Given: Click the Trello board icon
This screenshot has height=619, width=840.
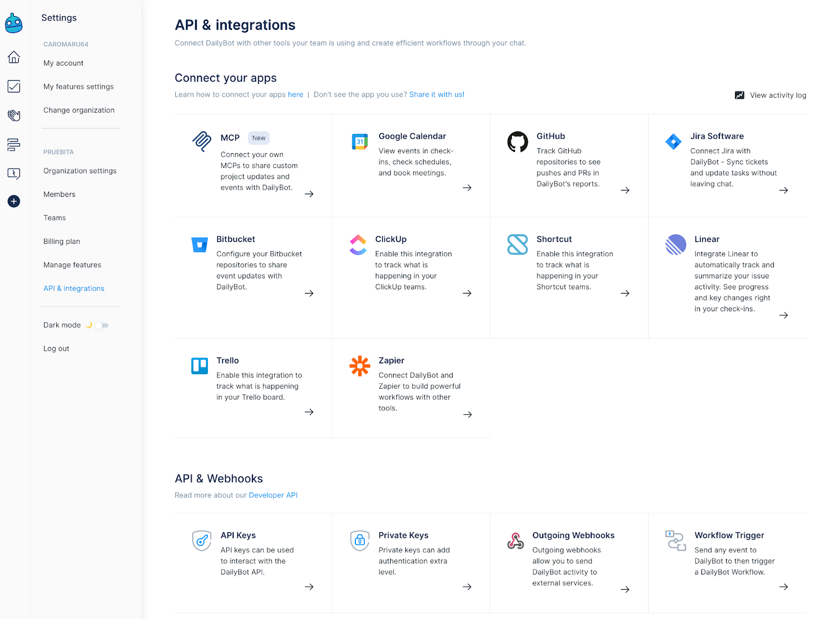Looking at the screenshot, I should tap(199, 366).
